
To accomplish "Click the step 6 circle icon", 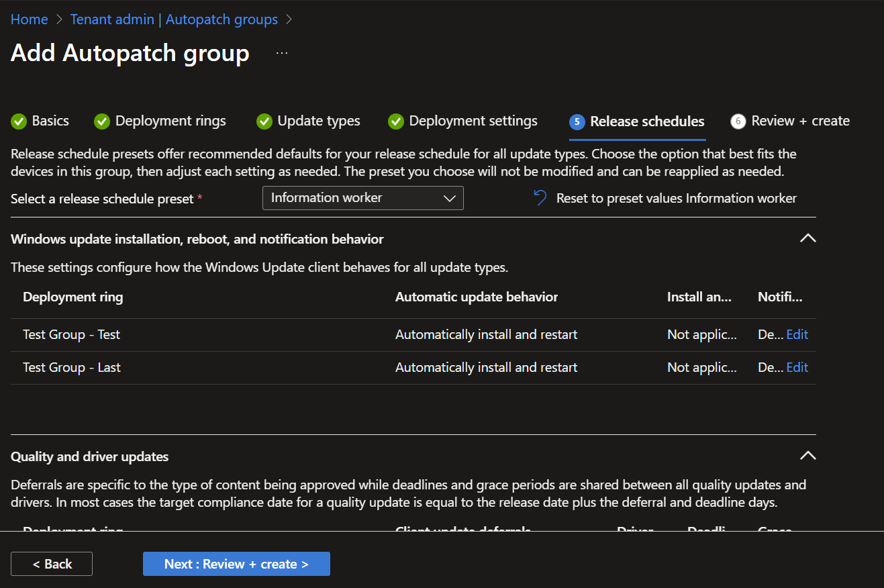I will pos(738,121).
